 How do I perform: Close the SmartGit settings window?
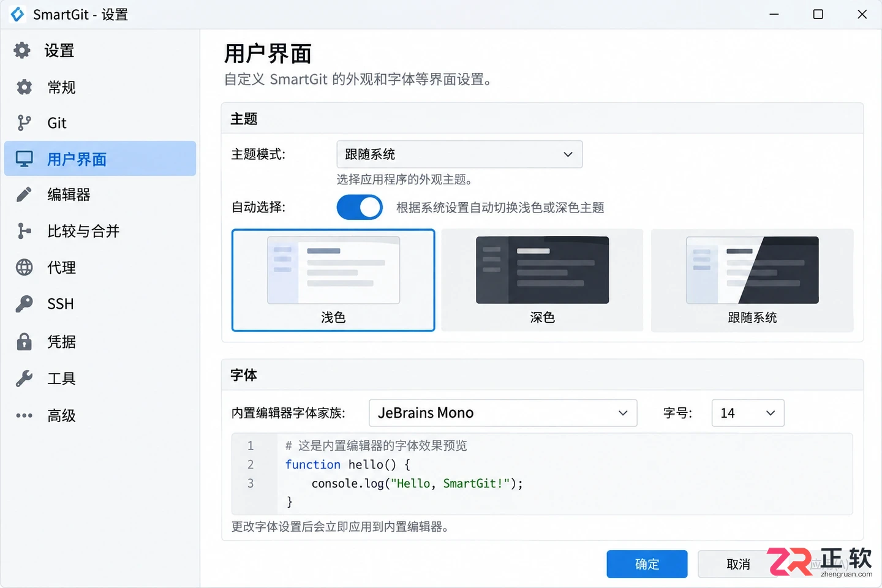(862, 14)
